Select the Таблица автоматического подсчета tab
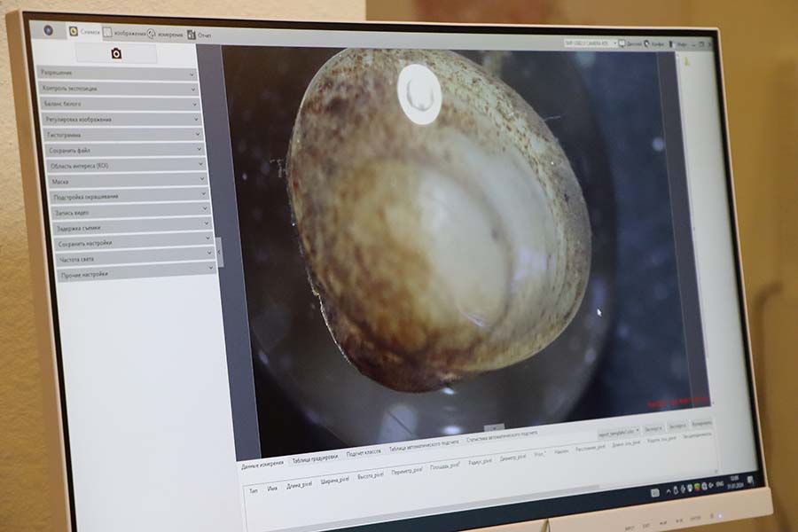Image resolution: width=798 pixels, height=532 pixels. click(424, 445)
